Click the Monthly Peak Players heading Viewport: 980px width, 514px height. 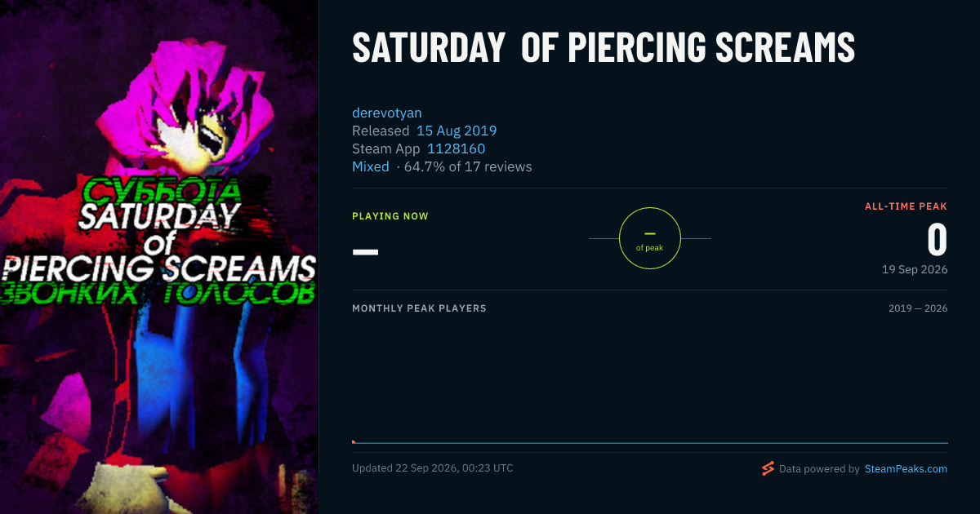click(x=419, y=308)
